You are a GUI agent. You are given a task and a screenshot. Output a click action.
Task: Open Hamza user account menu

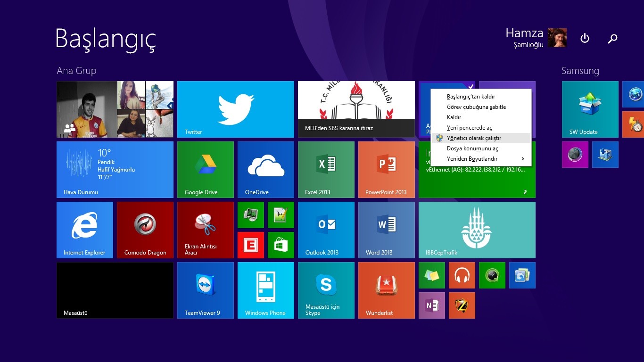pos(536,38)
